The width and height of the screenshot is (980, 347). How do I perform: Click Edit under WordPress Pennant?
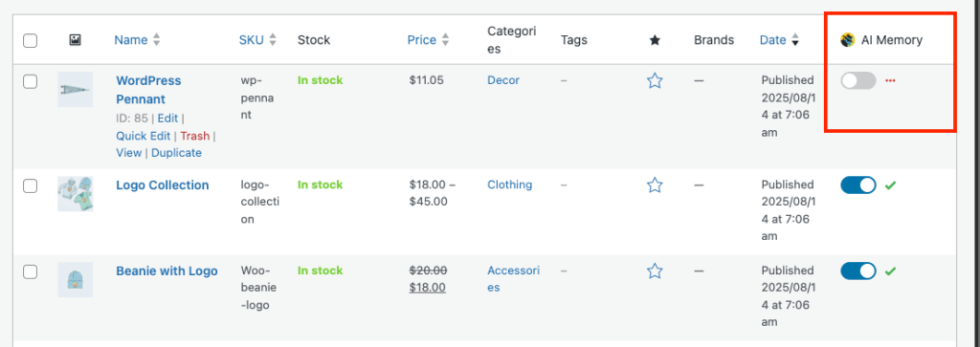coord(167,118)
